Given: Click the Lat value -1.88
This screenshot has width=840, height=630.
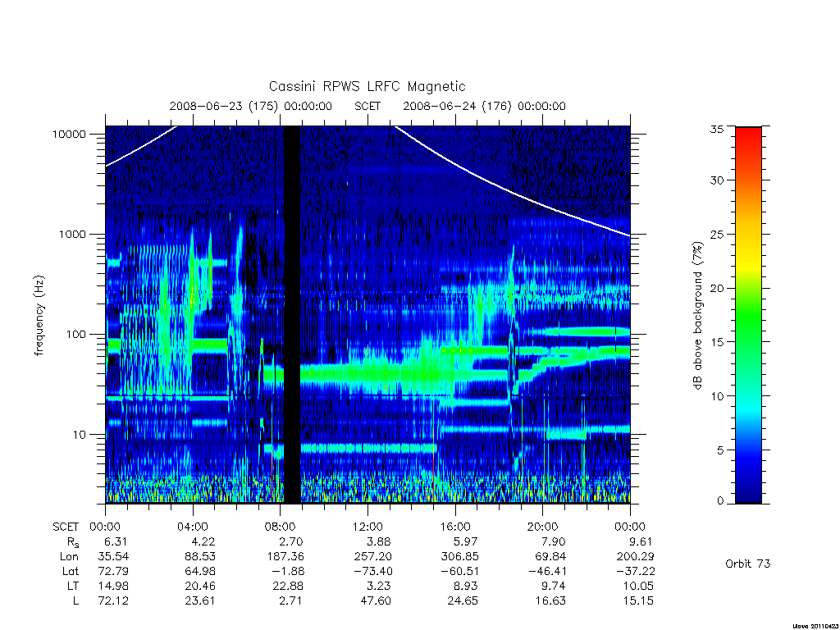Looking at the screenshot, I should [x=286, y=571].
